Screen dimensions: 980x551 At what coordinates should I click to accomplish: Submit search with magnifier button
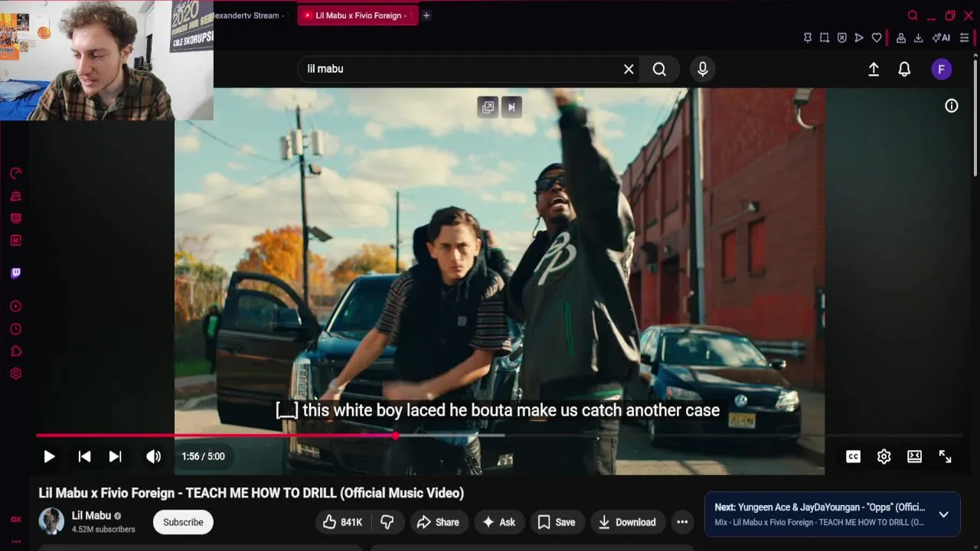[659, 69]
